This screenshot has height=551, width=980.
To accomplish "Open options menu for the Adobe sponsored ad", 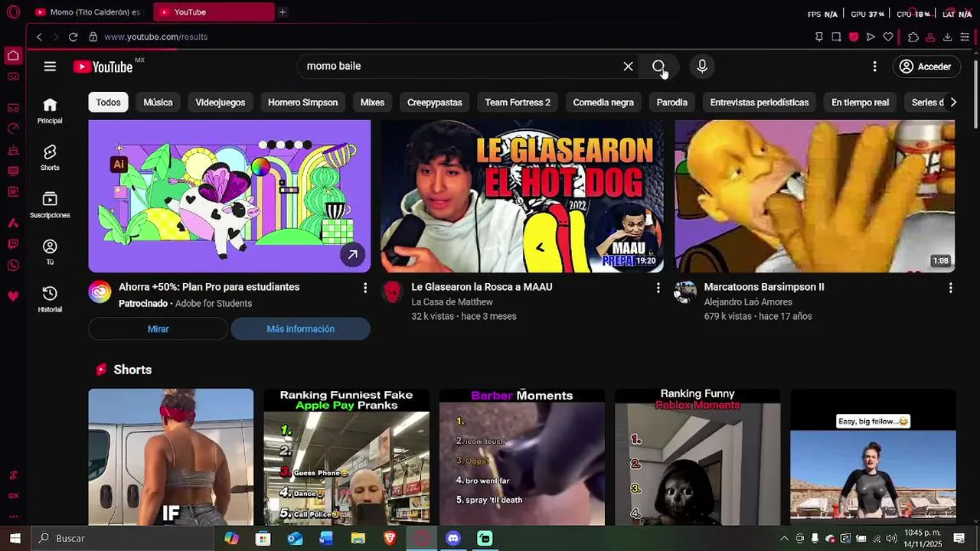I will pyautogui.click(x=364, y=288).
